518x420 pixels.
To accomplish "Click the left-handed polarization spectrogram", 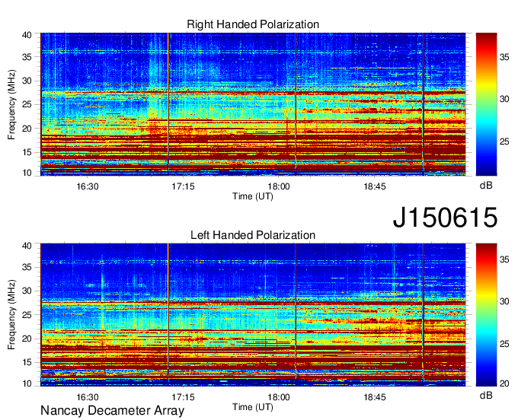I will click(253, 315).
